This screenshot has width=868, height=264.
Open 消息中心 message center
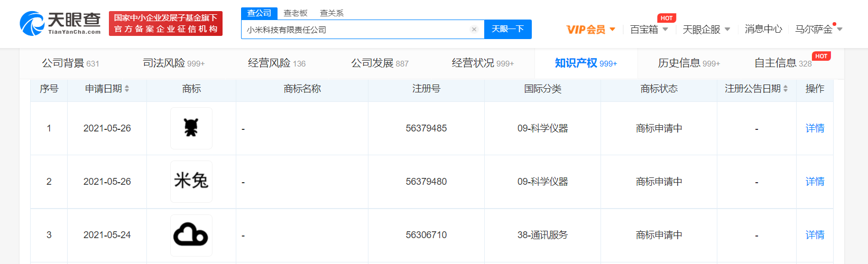[763, 30]
